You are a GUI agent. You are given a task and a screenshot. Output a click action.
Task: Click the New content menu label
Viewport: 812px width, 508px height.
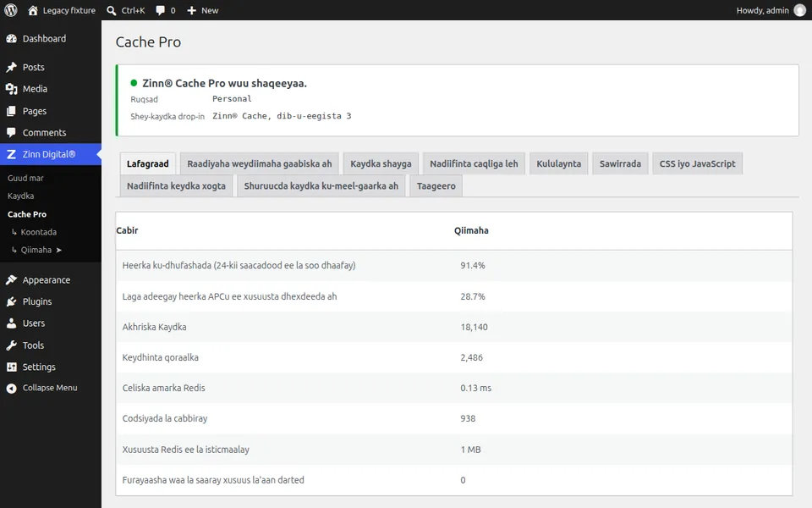click(210, 10)
